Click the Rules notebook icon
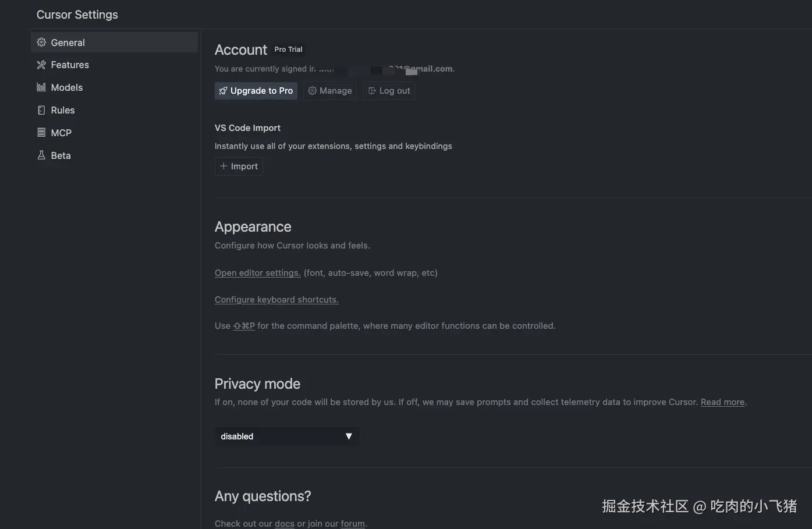812x529 pixels. 41,110
